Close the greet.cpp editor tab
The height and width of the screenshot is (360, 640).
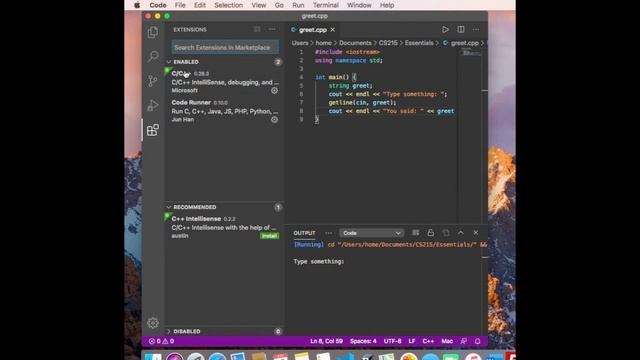point(333,30)
